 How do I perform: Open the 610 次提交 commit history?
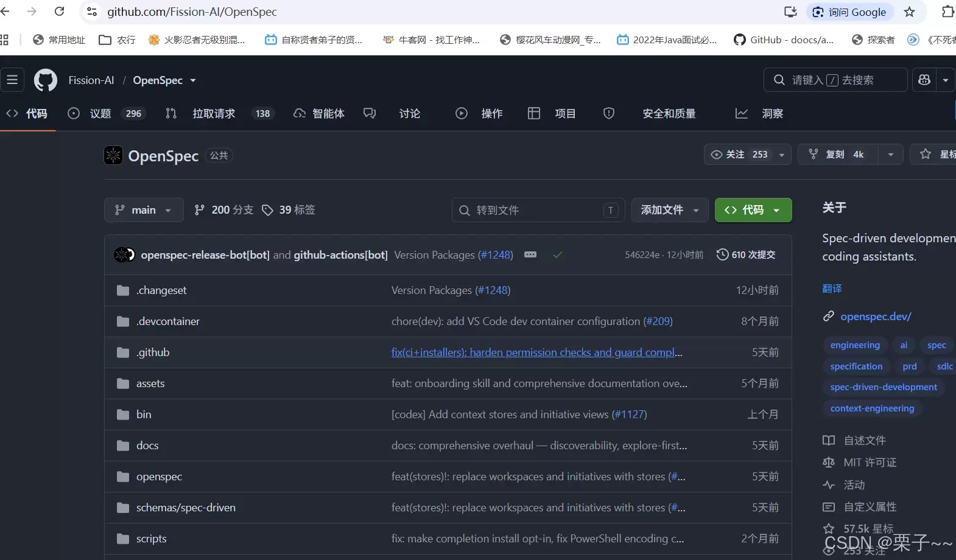(x=746, y=254)
